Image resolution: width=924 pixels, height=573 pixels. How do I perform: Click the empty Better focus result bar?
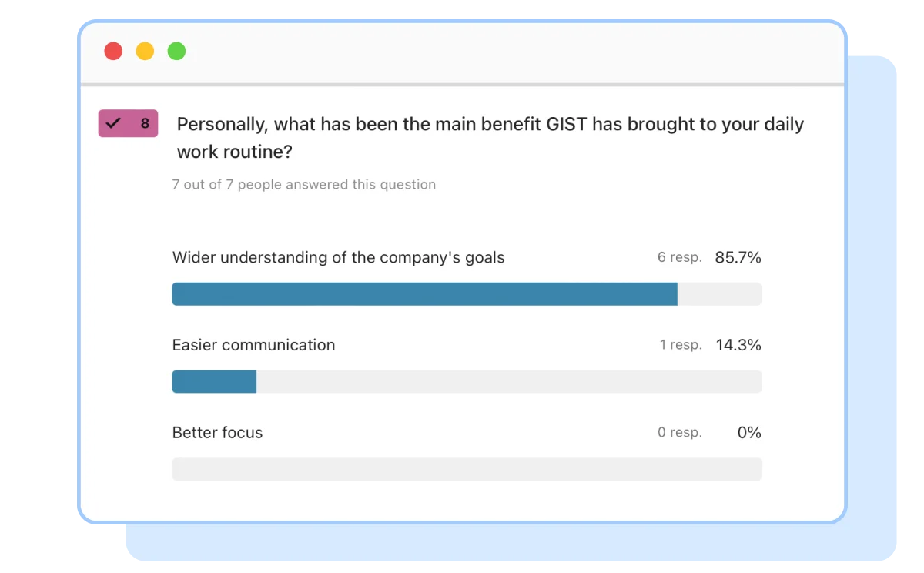467,469
